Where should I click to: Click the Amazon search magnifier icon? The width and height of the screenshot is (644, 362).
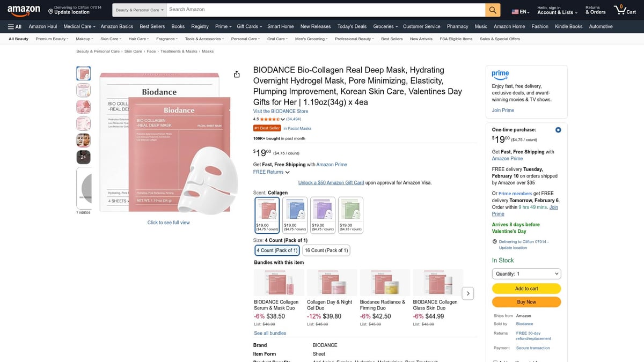(492, 9)
